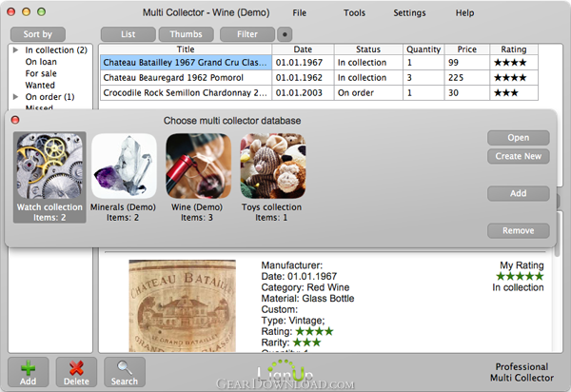The height and width of the screenshot is (392, 571).
Task: Expand the On order (1) tree node
Action: [15, 97]
